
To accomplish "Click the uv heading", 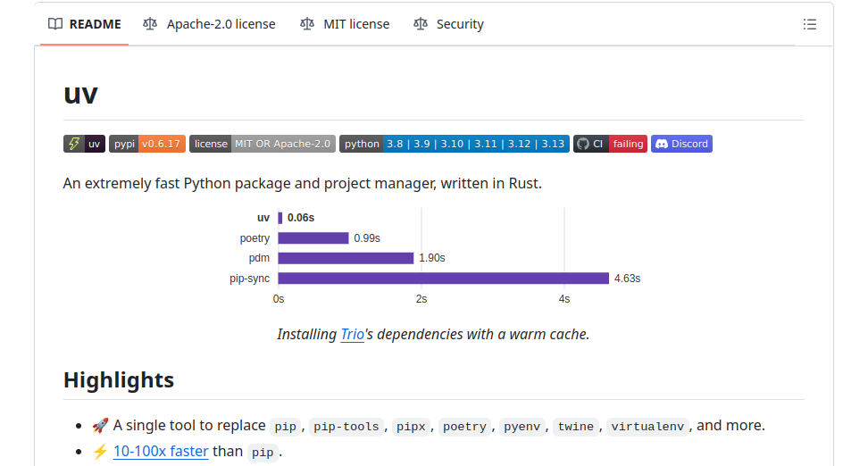I will coord(81,94).
